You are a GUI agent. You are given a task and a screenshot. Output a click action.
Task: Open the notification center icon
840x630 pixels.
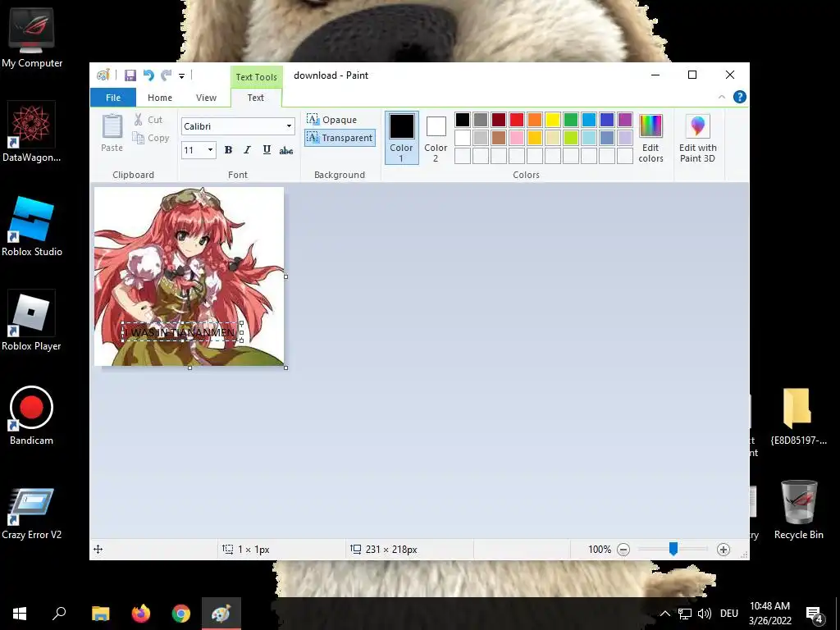click(815, 614)
